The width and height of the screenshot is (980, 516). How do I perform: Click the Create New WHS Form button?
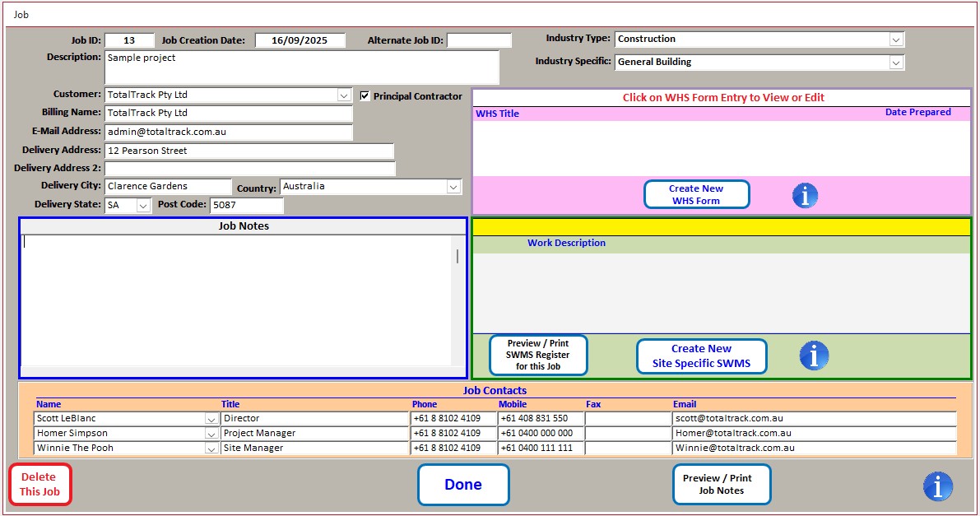(696, 194)
